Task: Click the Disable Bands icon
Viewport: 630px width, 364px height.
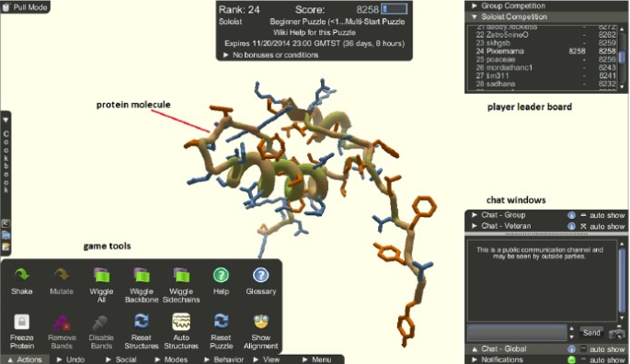Action: [100, 323]
